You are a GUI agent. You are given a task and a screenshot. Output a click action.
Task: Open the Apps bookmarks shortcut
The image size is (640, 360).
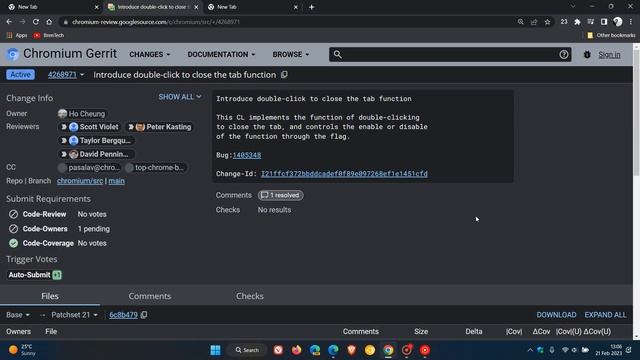[x=17, y=36]
